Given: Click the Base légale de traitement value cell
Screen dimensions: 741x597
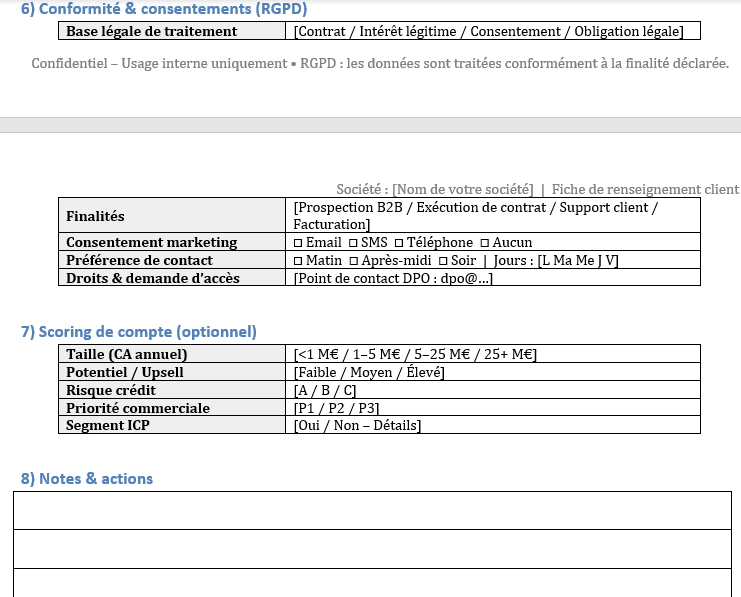Looking at the screenshot, I should point(489,32).
